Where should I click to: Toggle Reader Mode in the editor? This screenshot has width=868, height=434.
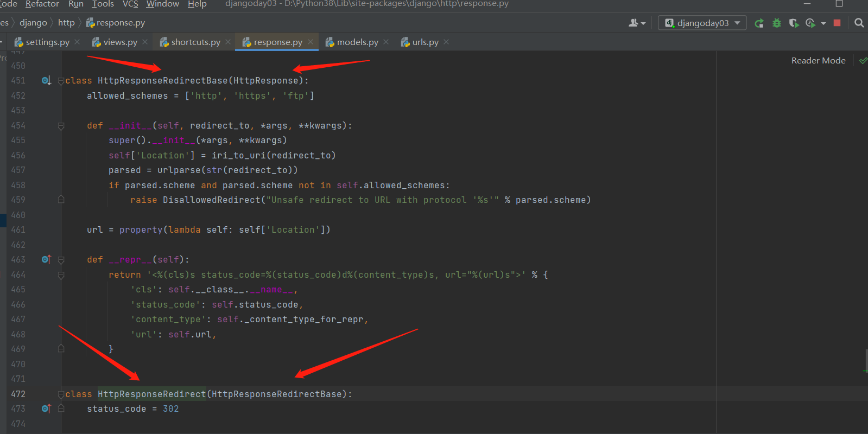click(x=818, y=61)
